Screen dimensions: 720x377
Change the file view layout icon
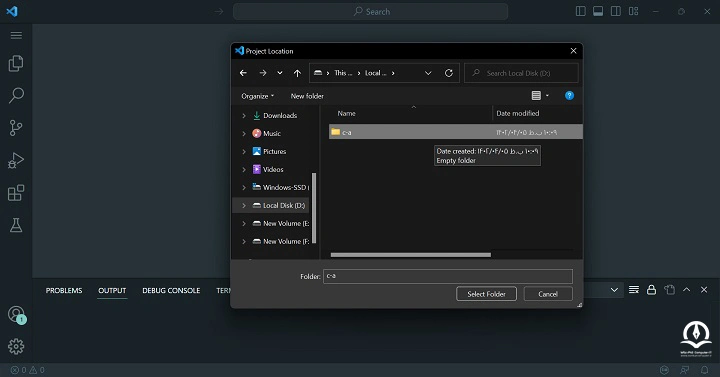tap(536, 96)
